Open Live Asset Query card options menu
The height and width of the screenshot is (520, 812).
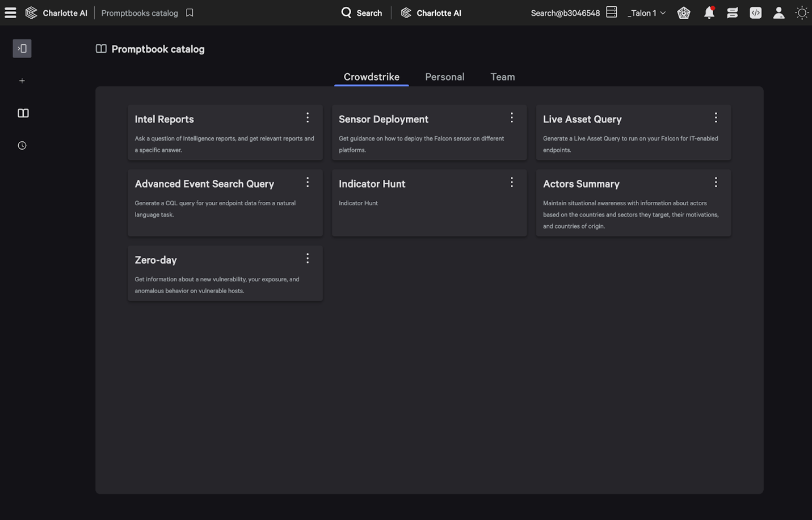tap(716, 117)
